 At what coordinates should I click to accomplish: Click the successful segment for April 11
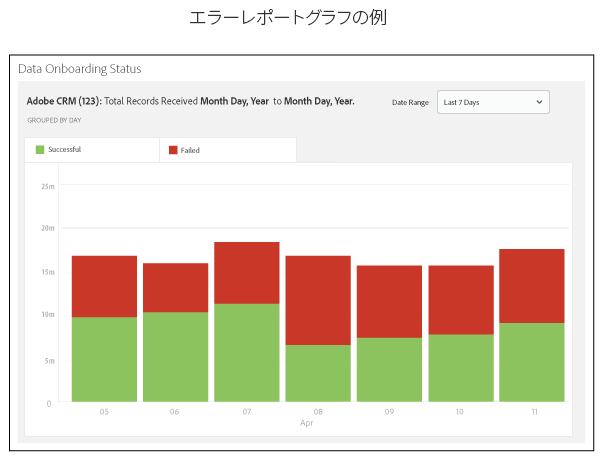(532, 362)
